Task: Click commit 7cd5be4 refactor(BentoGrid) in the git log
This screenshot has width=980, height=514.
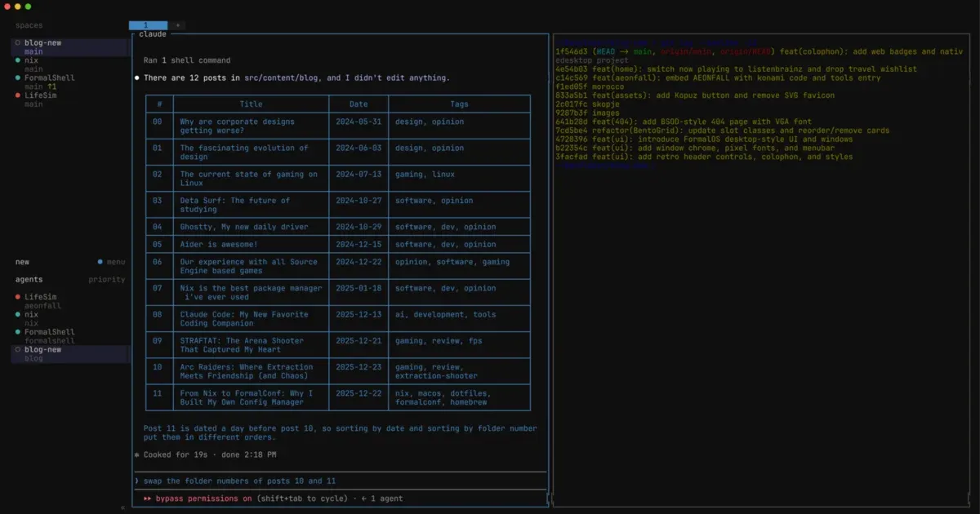Action: tap(723, 131)
